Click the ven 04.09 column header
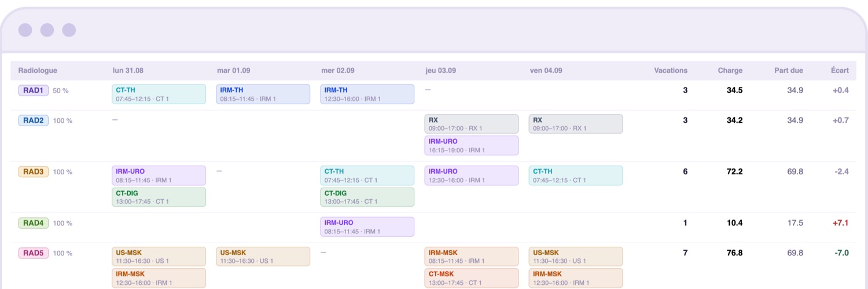 546,71
